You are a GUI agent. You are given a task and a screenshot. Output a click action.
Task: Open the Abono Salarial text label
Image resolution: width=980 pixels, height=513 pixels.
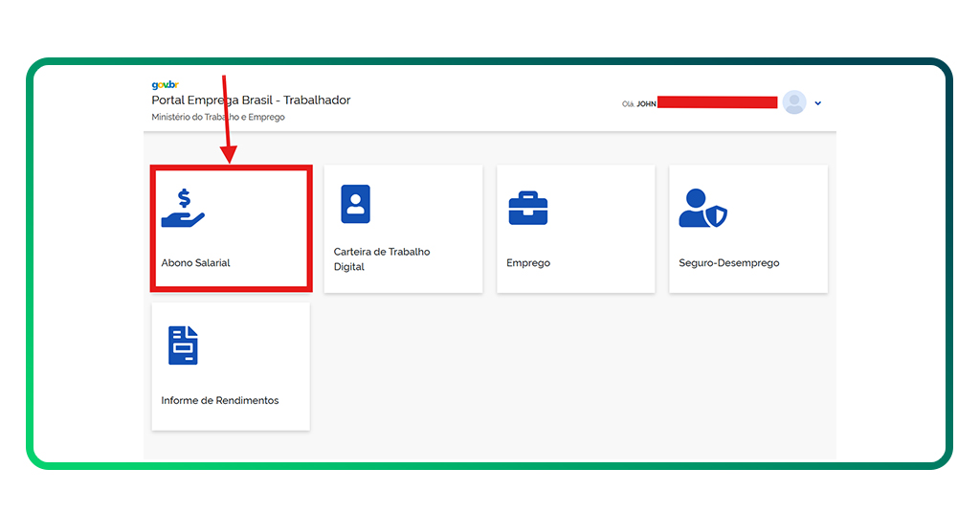pos(195,263)
